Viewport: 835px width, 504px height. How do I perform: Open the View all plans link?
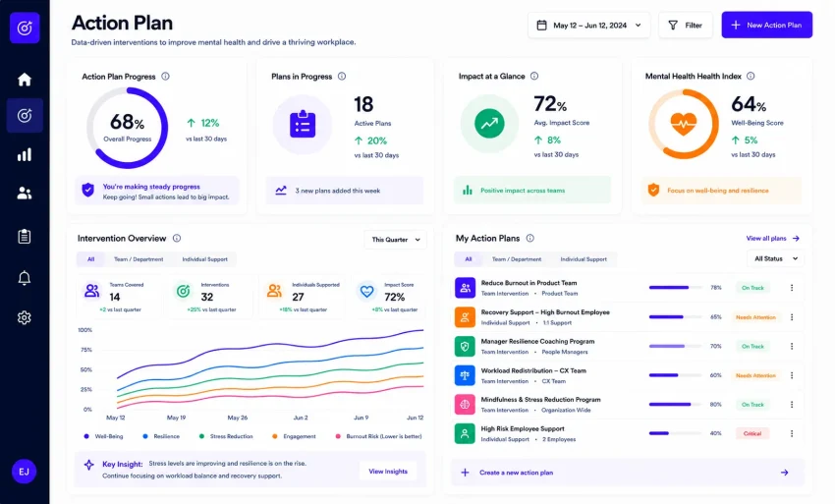pyautogui.click(x=773, y=238)
